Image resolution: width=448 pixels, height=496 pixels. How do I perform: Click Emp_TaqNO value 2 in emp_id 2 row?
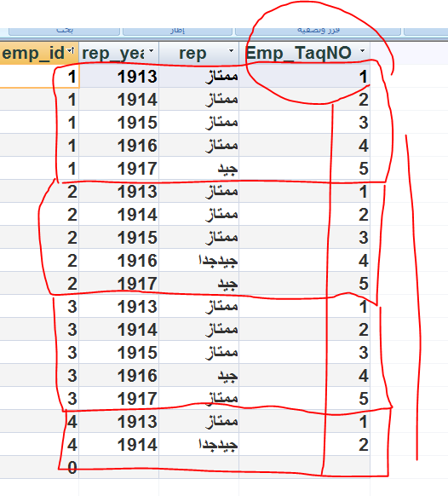tap(304, 215)
